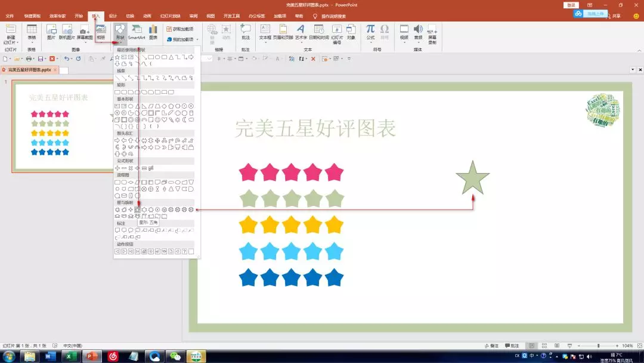Open the 形状 shapes dropdown
Viewport: 644px width, 363px height.
pos(120,32)
